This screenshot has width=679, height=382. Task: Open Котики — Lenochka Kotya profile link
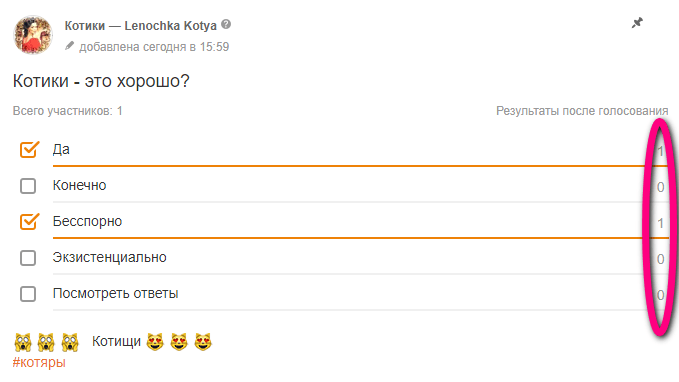[x=141, y=26]
